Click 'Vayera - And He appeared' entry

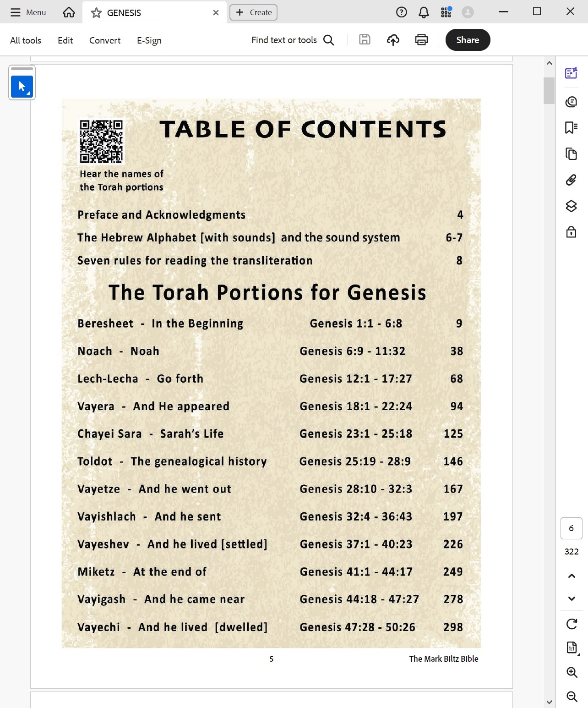pos(153,406)
